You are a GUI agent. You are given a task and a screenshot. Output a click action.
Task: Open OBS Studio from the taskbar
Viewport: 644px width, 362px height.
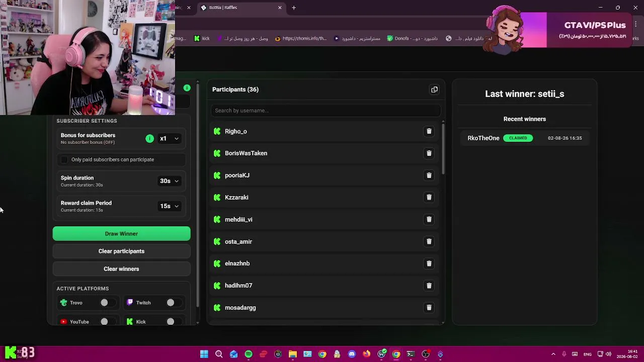(x=426, y=354)
